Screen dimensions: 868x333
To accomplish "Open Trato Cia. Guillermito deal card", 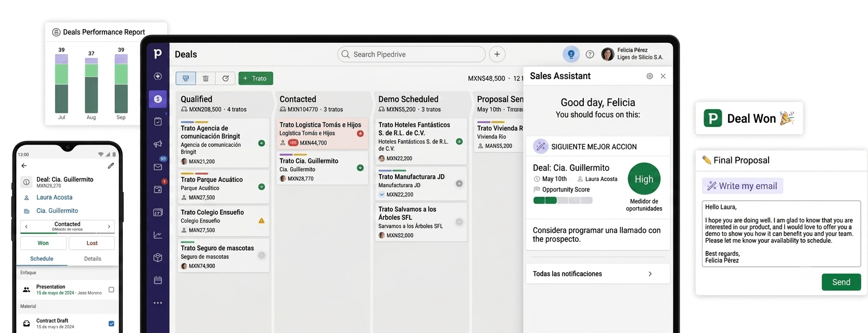I will 322,168.
